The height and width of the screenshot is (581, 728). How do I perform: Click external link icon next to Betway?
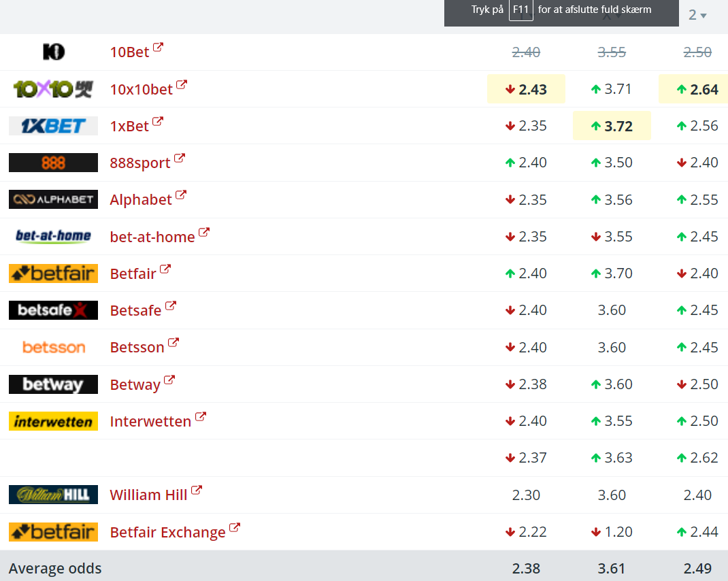click(x=169, y=380)
